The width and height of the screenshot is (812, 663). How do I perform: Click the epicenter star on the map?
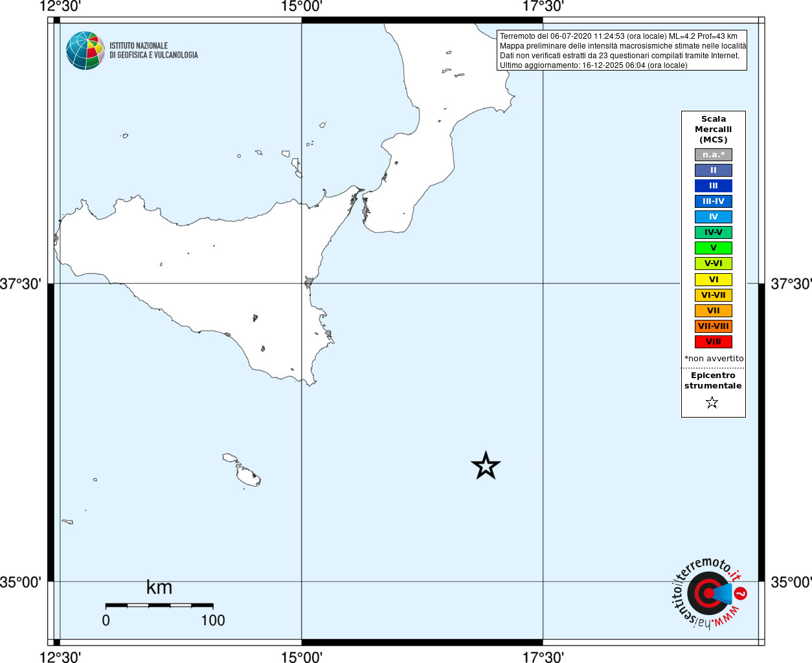click(486, 466)
